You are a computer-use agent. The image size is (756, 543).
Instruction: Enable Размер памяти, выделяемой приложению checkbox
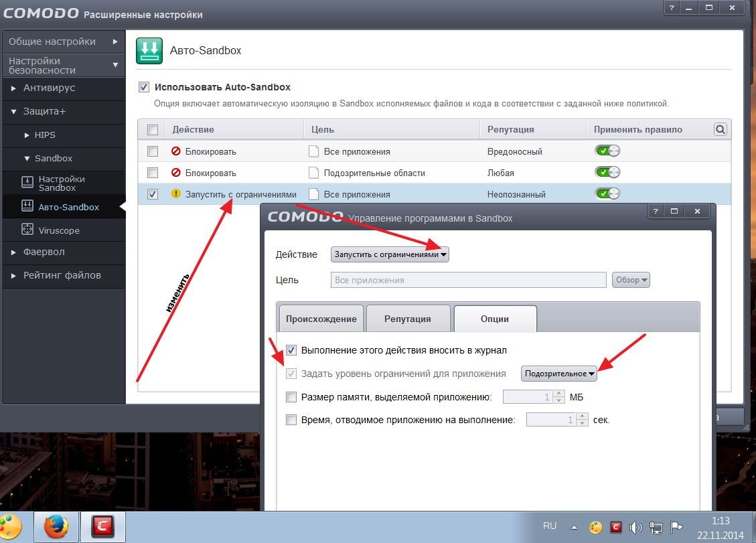point(291,397)
